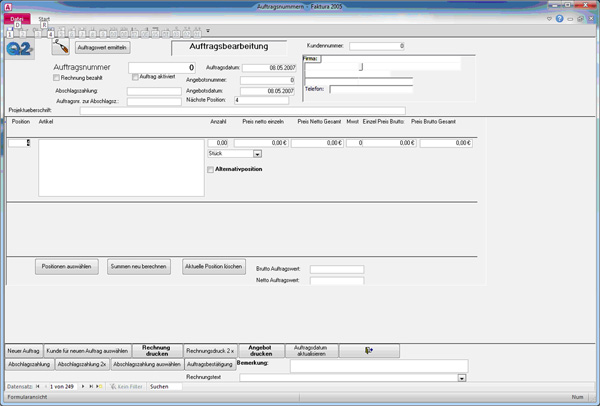Click the Kein Filter indicator
This screenshot has width=600, height=406.
pos(126,386)
